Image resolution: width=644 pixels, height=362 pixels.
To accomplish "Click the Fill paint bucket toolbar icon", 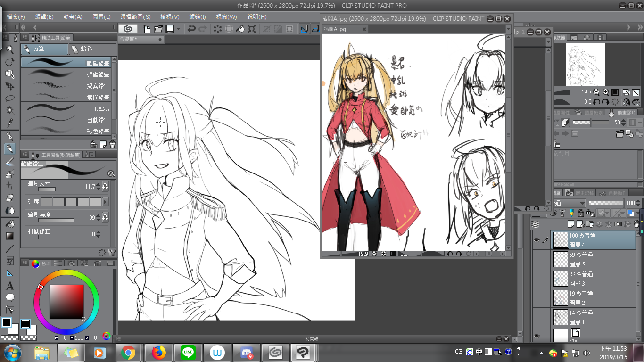I will tap(240, 29).
